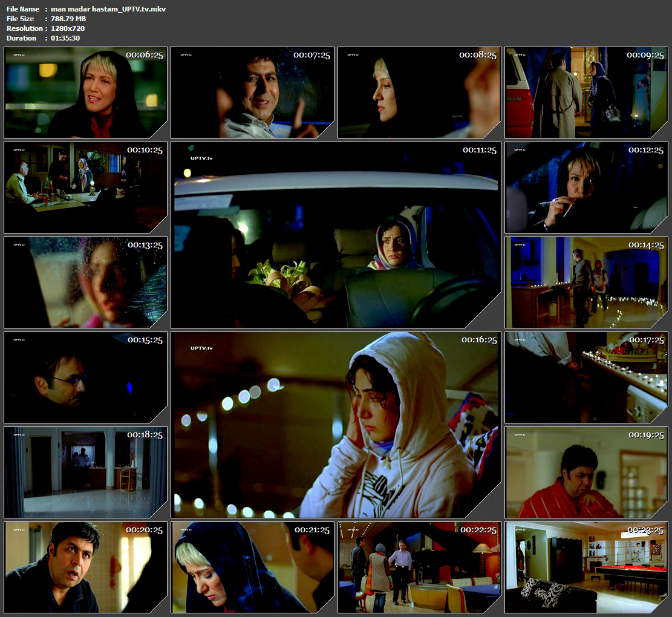Select the thumbnail stamped 00:06:25
This screenshot has height=617, width=672.
[x=86, y=93]
